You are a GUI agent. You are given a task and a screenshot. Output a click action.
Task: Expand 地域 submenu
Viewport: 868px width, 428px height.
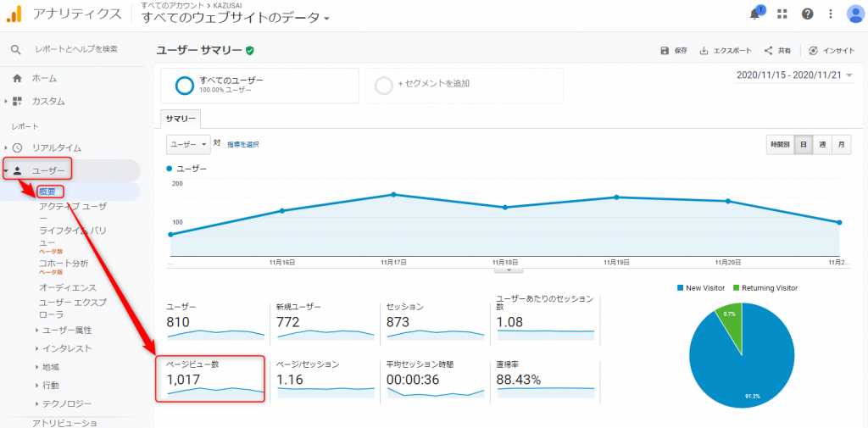[x=47, y=366]
